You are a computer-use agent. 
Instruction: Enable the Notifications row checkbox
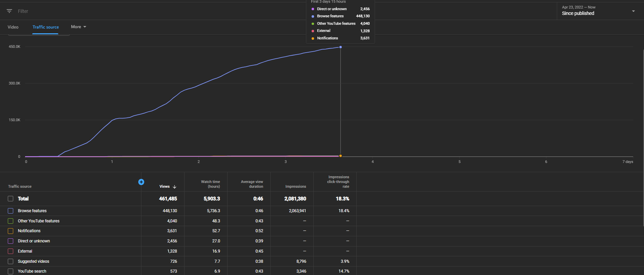[11, 231]
